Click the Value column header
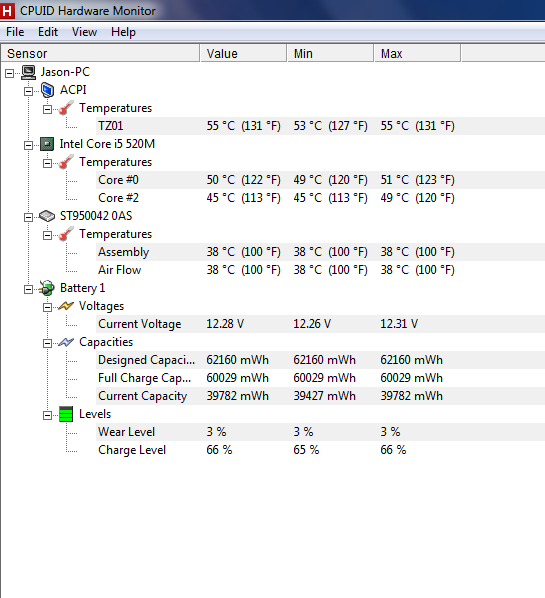Image resolution: width=545 pixels, height=598 pixels. 243,53
